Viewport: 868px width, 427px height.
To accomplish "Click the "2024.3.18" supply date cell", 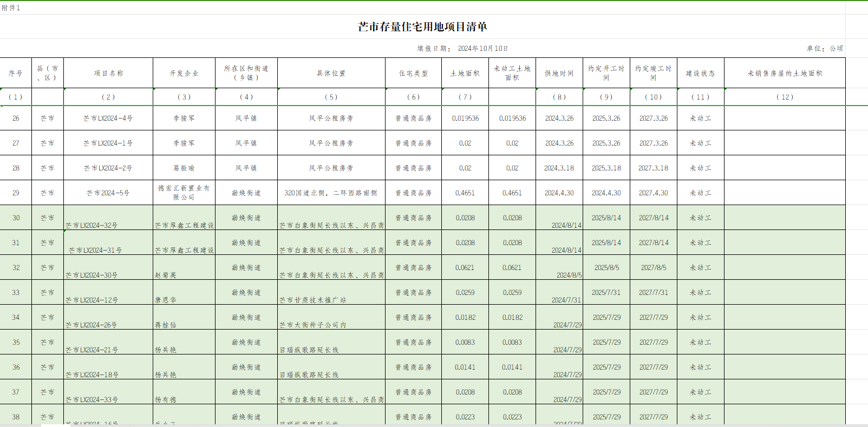I will coord(559,168).
